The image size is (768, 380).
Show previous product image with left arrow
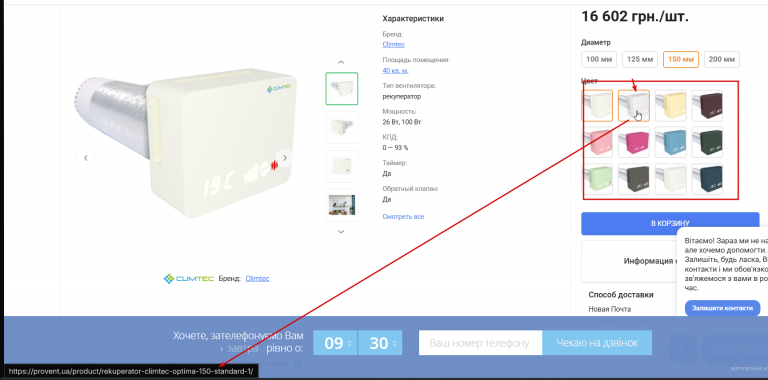point(86,158)
